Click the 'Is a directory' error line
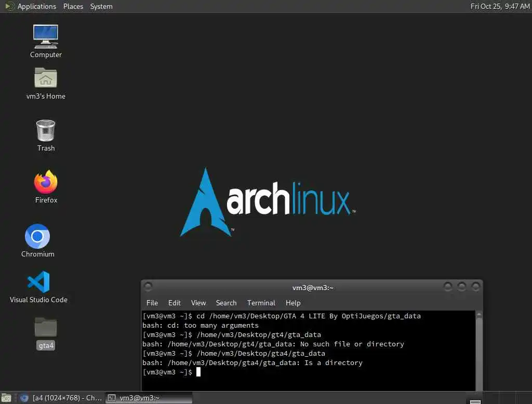This screenshot has width=532, height=404. coord(253,362)
